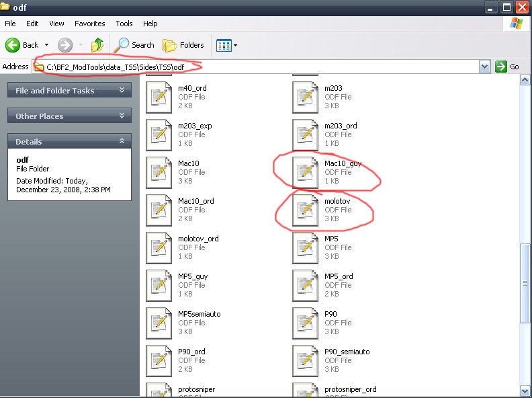Click the Go button
532x398 pixels.
tap(507, 67)
